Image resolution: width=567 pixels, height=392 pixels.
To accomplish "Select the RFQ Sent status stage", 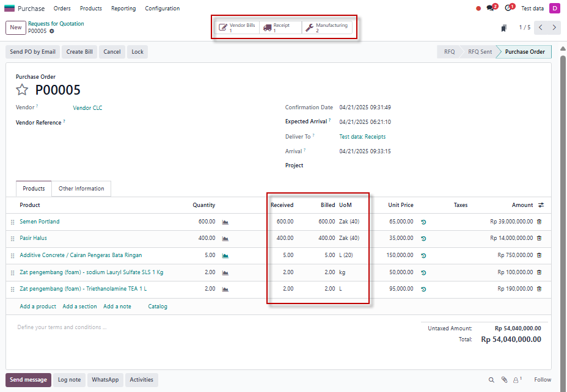I will pos(480,52).
